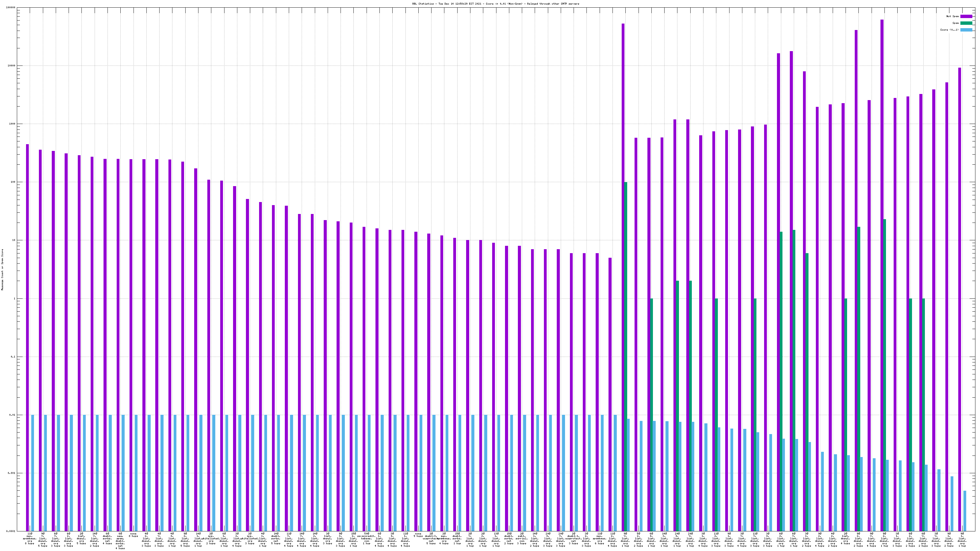Click the green Spam legend swatch

[x=966, y=23]
